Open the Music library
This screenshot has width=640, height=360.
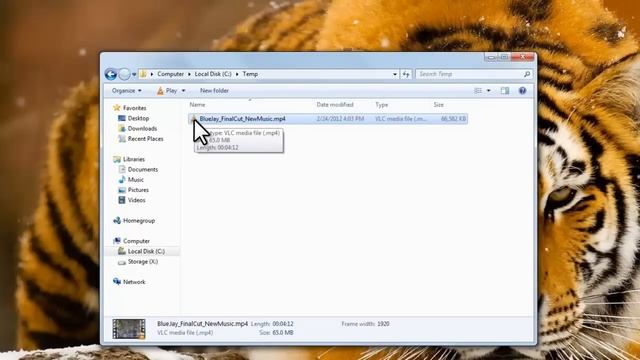[x=136, y=180]
